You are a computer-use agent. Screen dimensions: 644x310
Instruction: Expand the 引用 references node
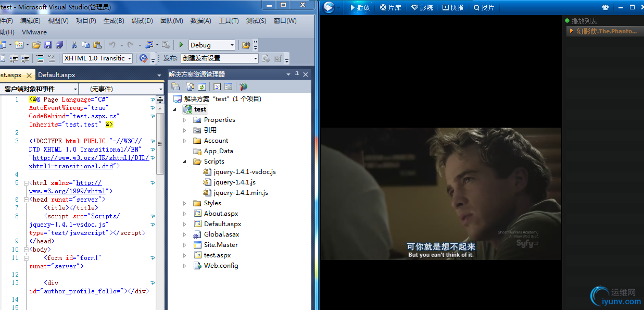(x=185, y=130)
